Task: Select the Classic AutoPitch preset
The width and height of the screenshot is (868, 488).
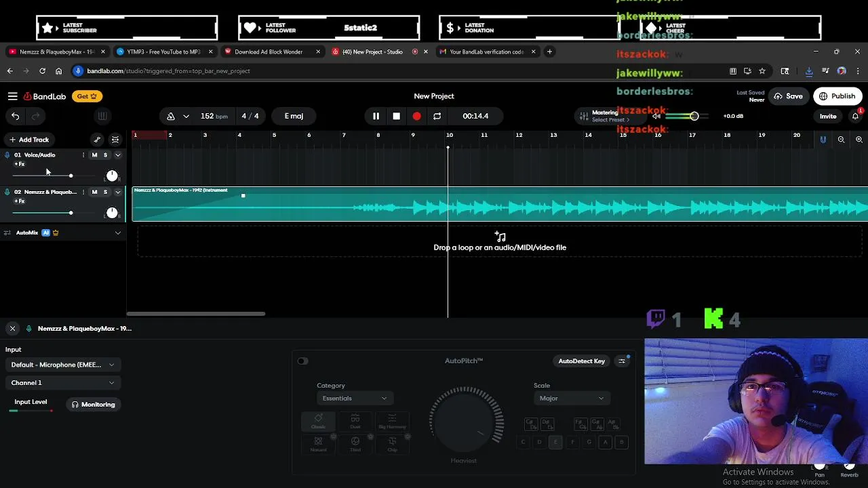Action: tap(318, 422)
